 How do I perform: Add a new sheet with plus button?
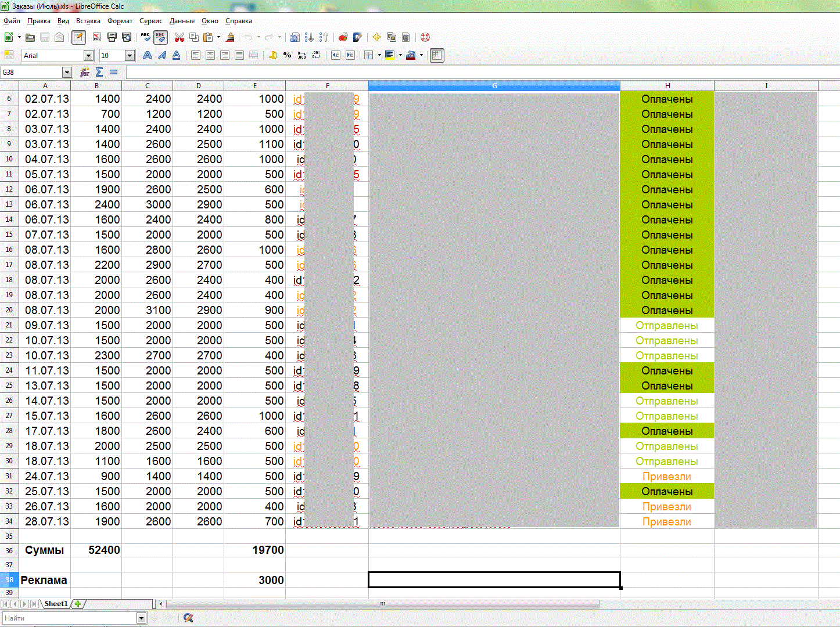coord(78,604)
